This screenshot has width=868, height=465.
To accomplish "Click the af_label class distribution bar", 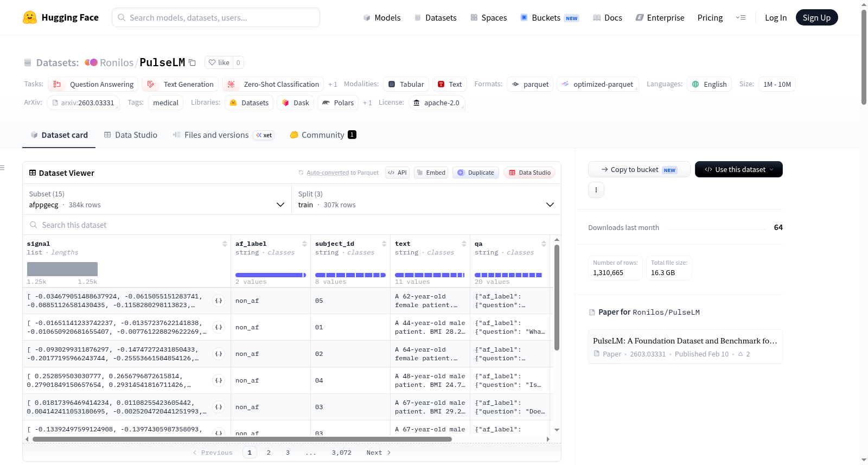I will 271,275.
